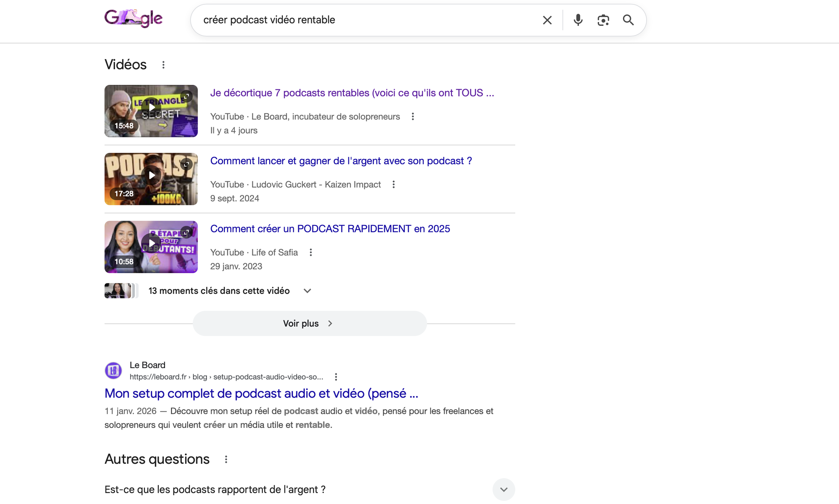Image resolution: width=839 pixels, height=504 pixels.
Task: Open options for the Ludovic Guckert video result
Action: tap(394, 184)
